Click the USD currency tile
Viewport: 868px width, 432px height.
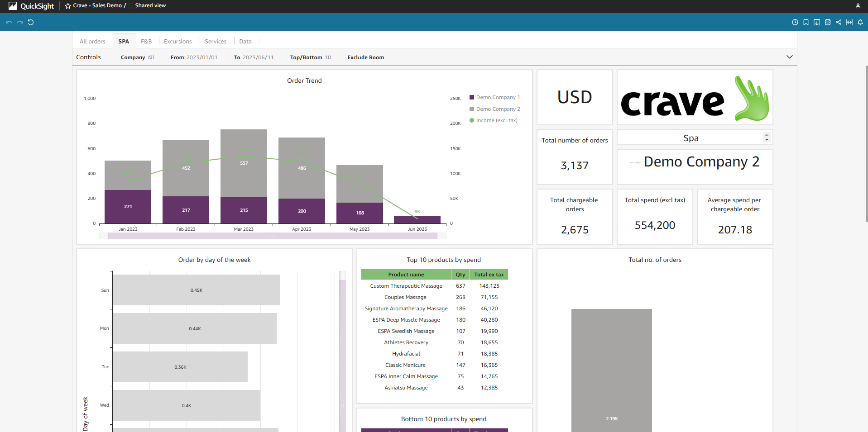575,97
